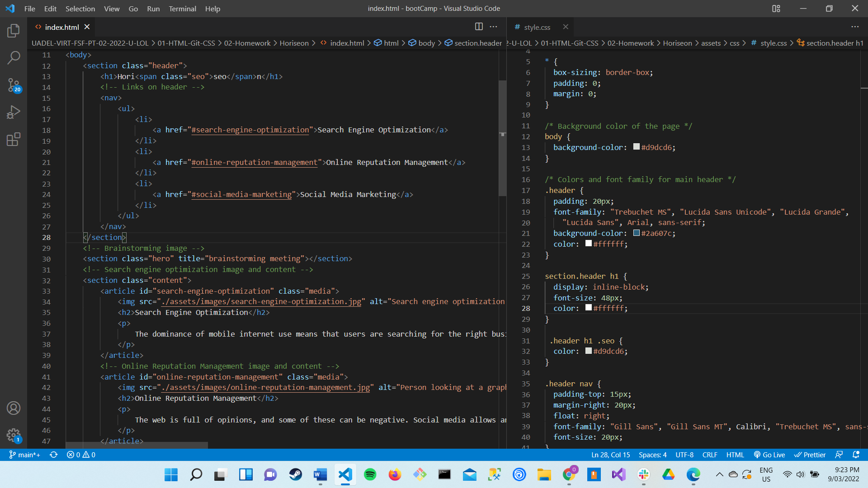The width and height of the screenshot is (868, 488).
Task: Click Ln 28, Col 15 to jump to line
Action: 610,455
